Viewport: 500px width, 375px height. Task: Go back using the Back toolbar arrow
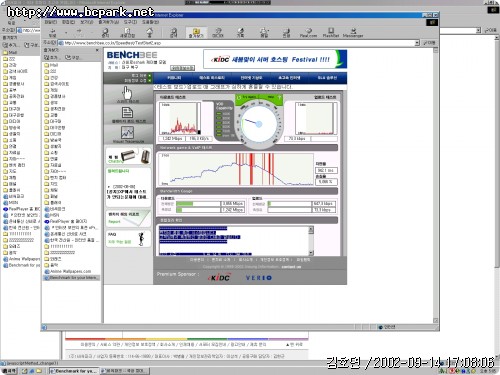coord(53,33)
